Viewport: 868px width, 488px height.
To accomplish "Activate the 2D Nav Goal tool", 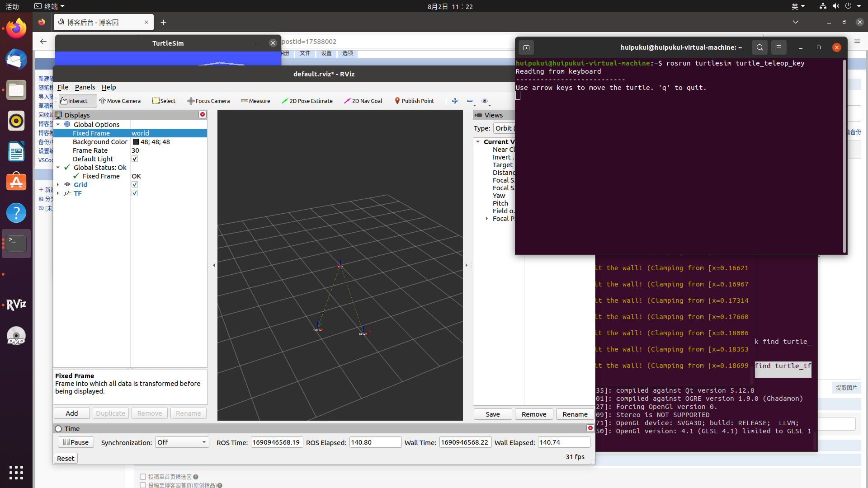I will 363,101.
